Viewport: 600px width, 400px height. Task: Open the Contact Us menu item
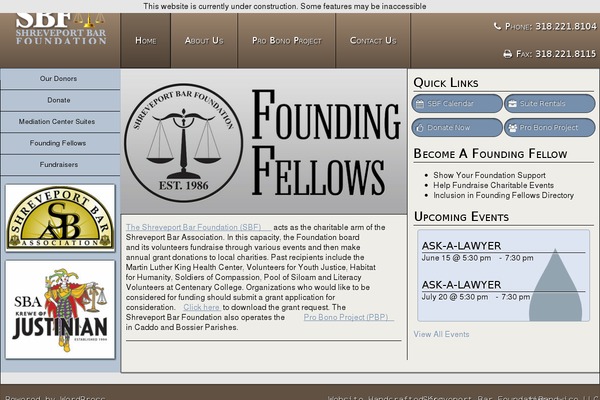point(373,41)
